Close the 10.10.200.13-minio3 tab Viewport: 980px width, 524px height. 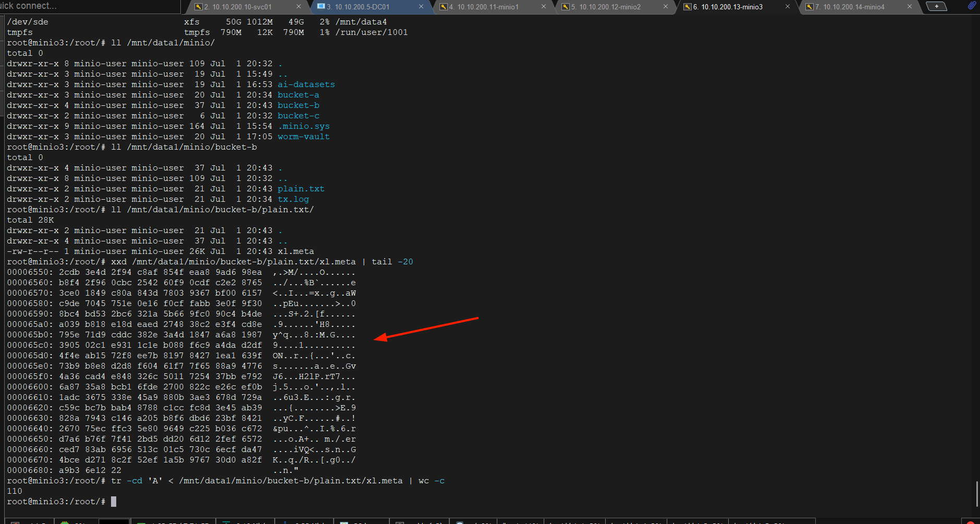[x=788, y=7]
